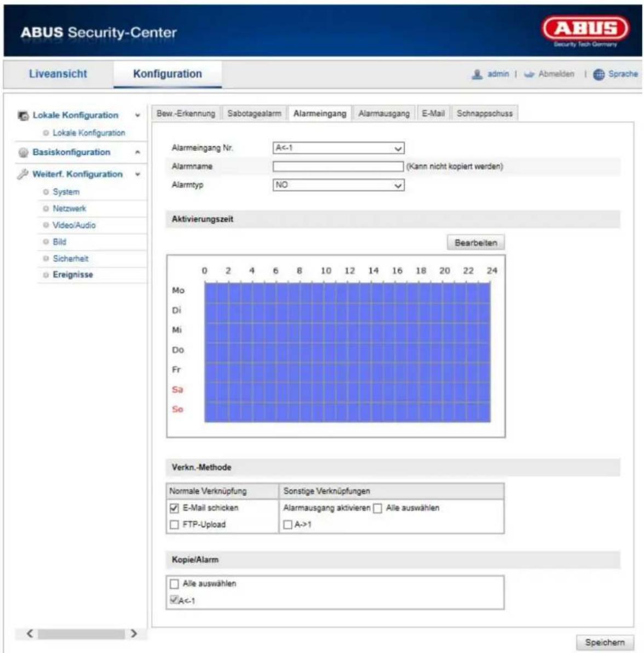The width and height of the screenshot is (644, 653).
Task: Switch to the Alarmausgang tab
Action: click(384, 113)
